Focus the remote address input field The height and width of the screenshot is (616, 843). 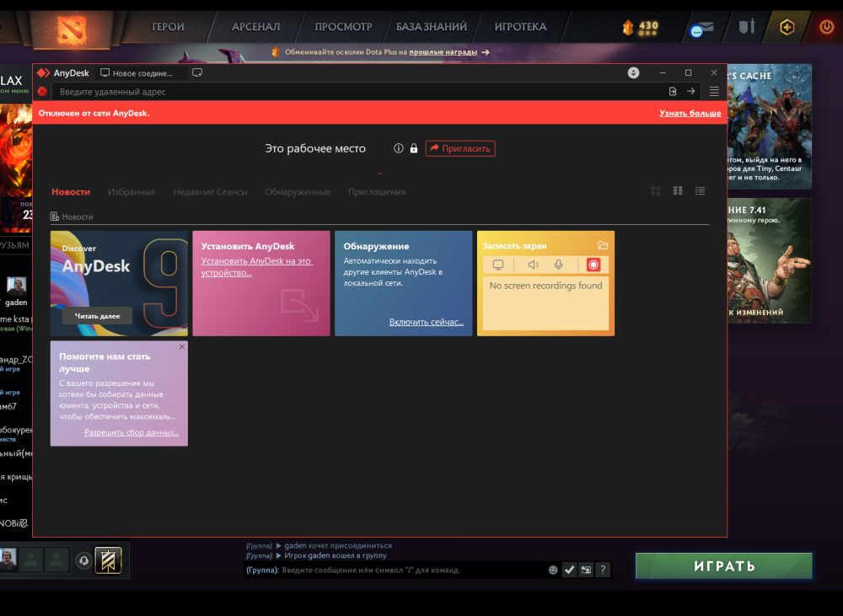point(357,92)
